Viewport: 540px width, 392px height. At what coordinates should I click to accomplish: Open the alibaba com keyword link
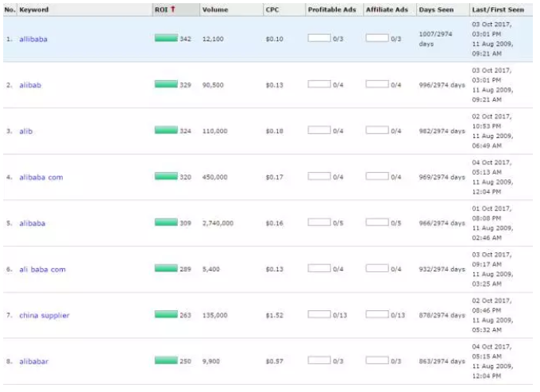click(40, 177)
